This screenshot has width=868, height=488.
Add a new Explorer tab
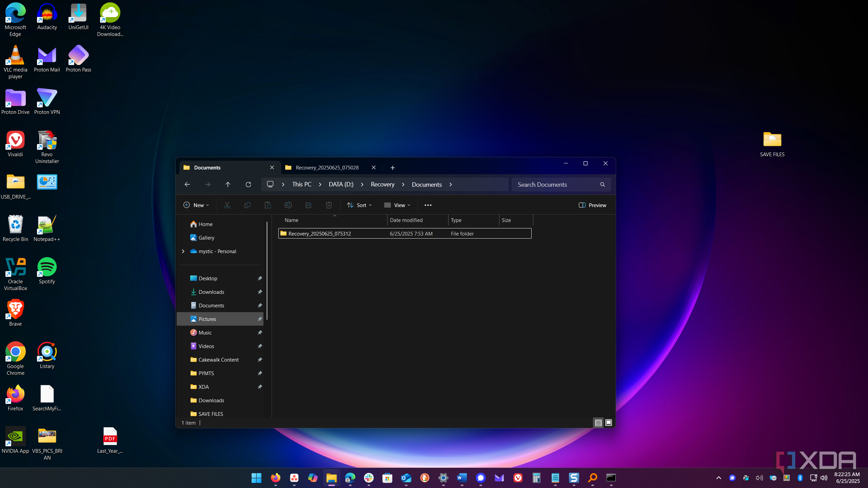[392, 167]
